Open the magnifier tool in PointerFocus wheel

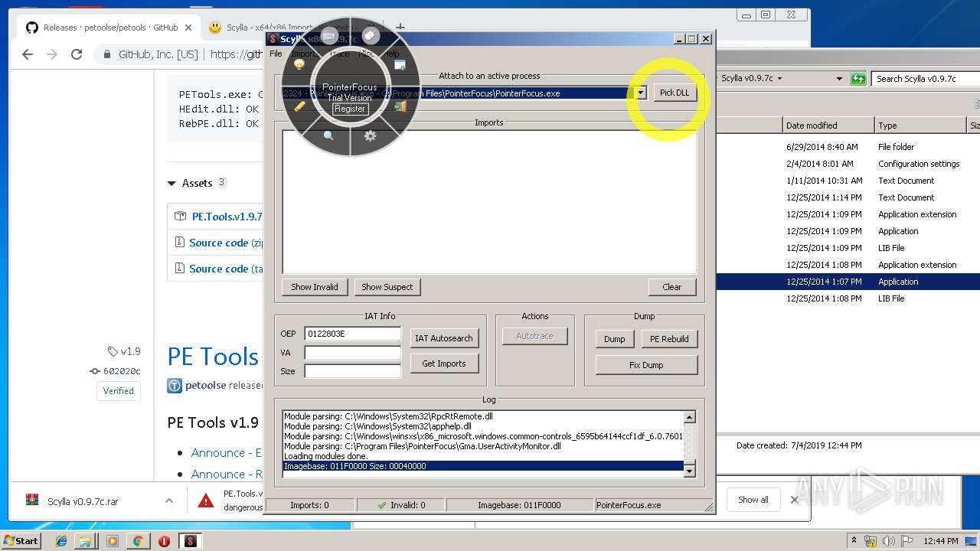(328, 135)
